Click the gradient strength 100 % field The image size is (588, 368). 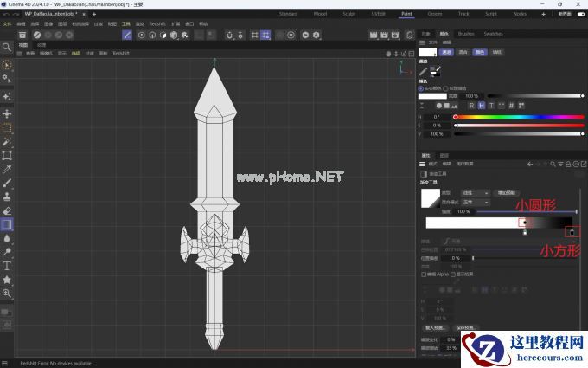pos(463,212)
